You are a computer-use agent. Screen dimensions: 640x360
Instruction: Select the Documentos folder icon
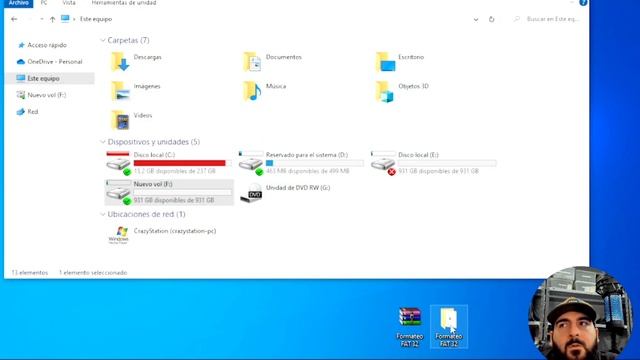(252, 62)
